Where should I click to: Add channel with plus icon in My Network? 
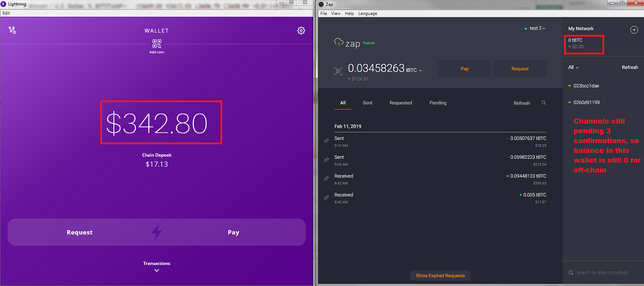(634, 30)
